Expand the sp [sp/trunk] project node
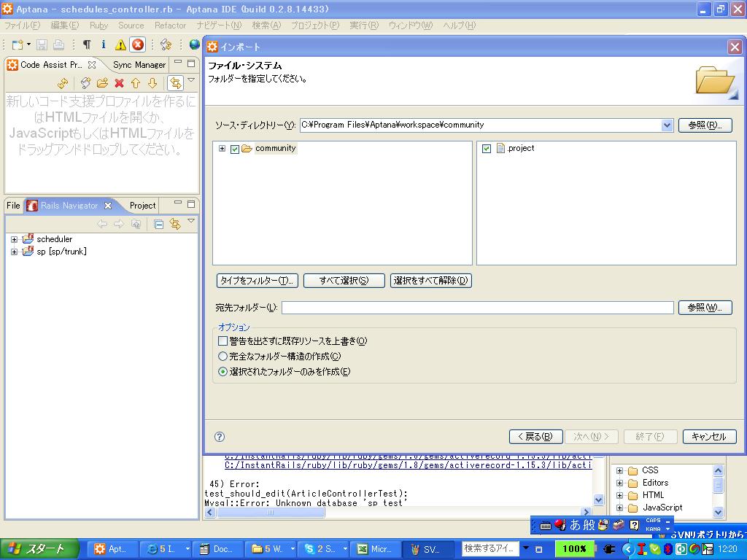The width and height of the screenshot is (747, 560). pyautogui.click(x=15, y=252)
